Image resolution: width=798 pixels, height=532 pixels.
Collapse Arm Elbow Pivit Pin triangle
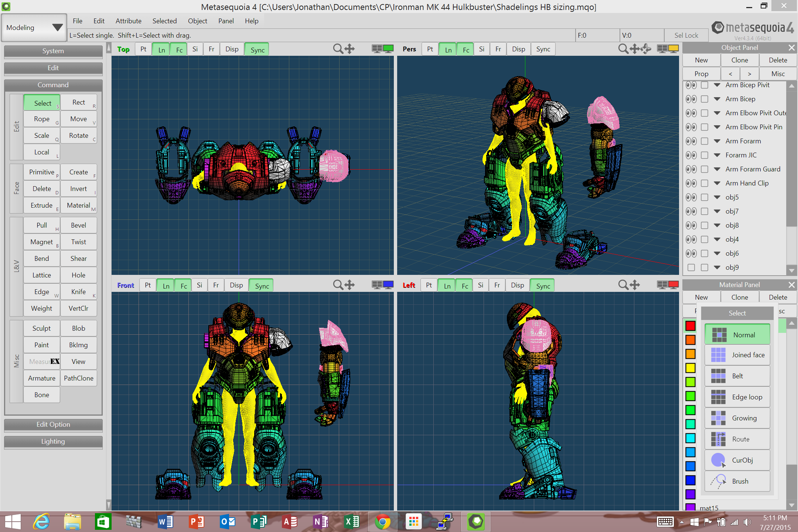[717, 127]
